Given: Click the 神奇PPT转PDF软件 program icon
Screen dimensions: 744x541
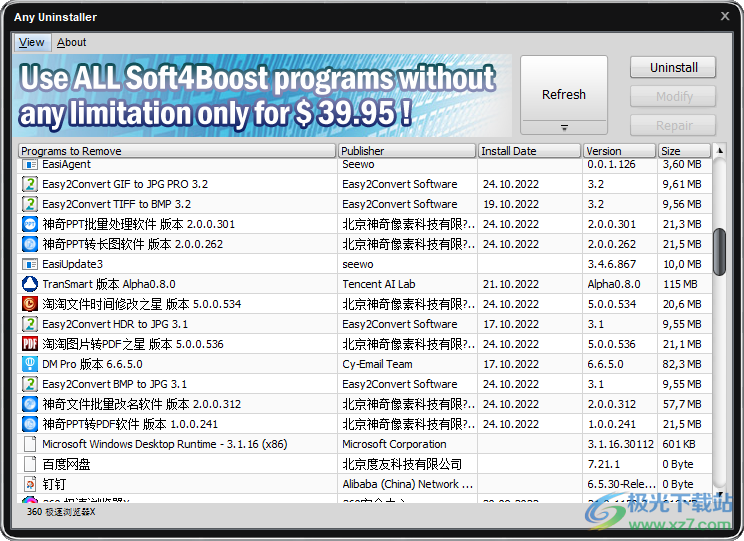Looking at the screenshot, I should coord(30,424).
